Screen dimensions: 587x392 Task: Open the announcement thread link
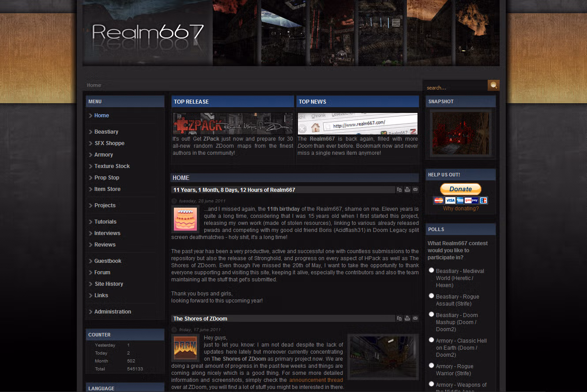316,380
